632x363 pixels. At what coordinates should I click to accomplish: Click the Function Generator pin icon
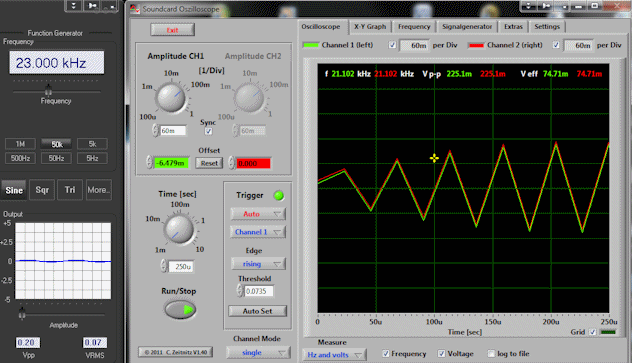[92, 6]
